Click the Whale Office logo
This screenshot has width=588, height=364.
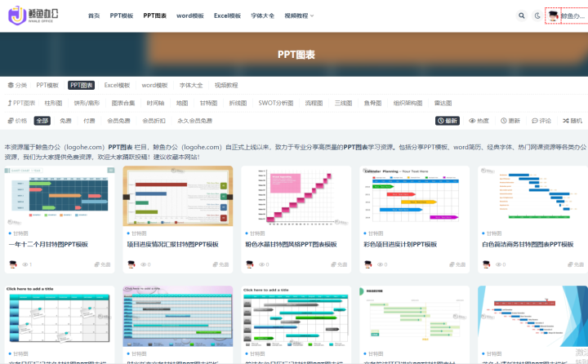point(33,16)
